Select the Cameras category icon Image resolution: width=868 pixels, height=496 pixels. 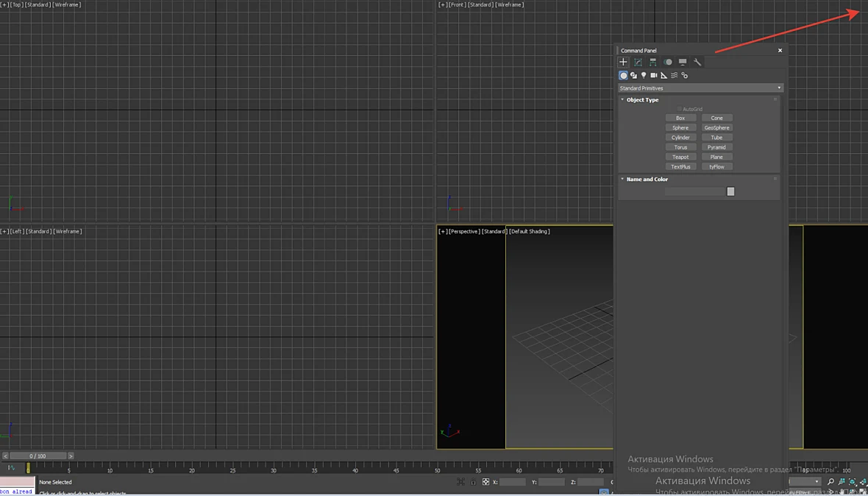(654, 75)
